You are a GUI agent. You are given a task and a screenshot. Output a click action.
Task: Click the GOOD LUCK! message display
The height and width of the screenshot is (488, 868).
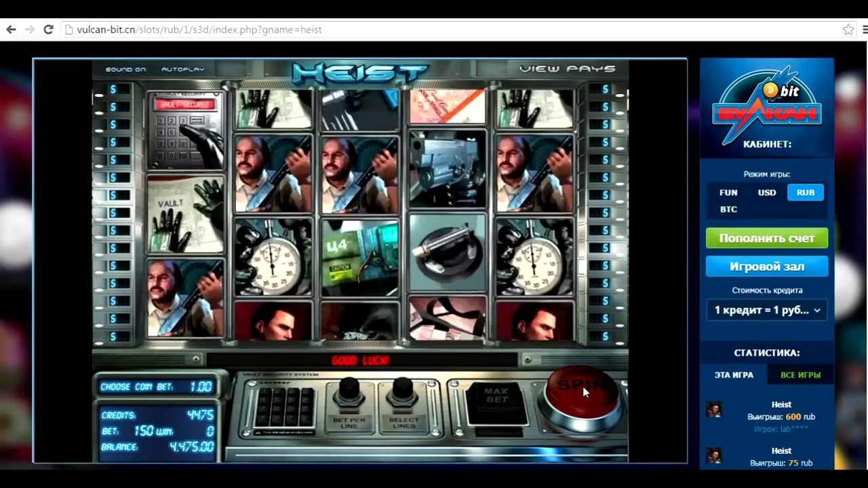click(360, 361)
